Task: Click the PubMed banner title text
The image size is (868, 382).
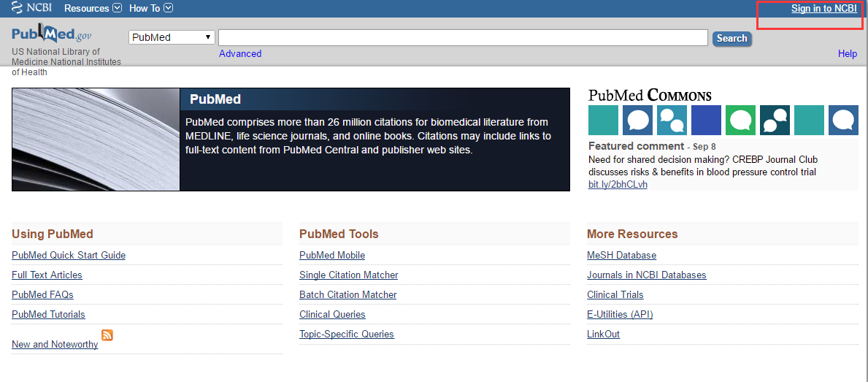Action: point(215,99)
